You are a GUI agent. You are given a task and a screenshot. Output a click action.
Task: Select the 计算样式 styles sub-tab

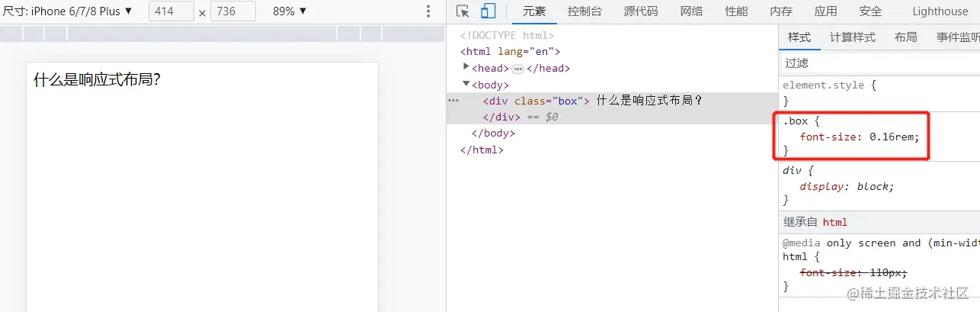(x=852, y=37)
